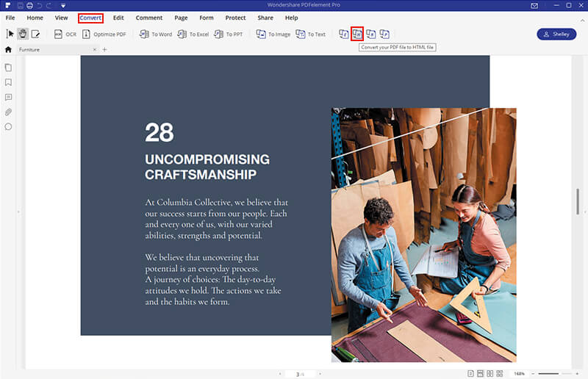The image size is (588, 379).
Task: Click the Convert to HTML icon
Action: point(357,34)
